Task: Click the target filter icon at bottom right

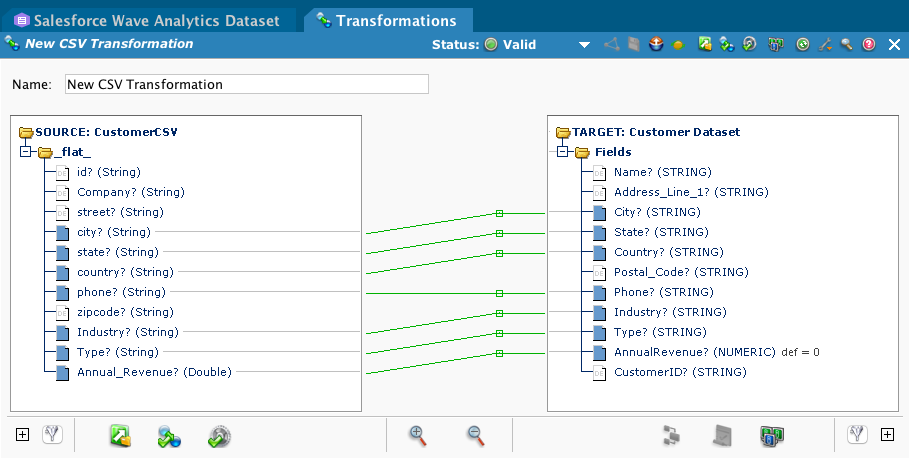Action: (856, 435)
